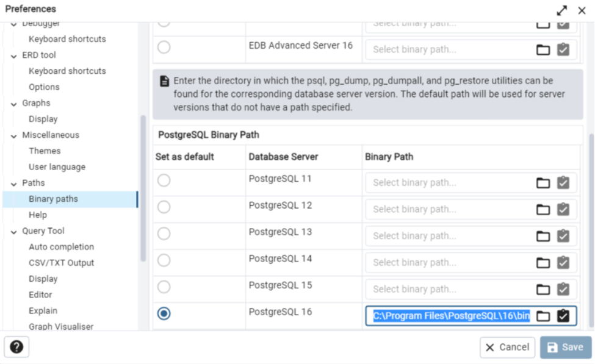The image size is (595, 364).
Task: Select Auto completion under Query Tool
Action: click(x=61, y=247)
